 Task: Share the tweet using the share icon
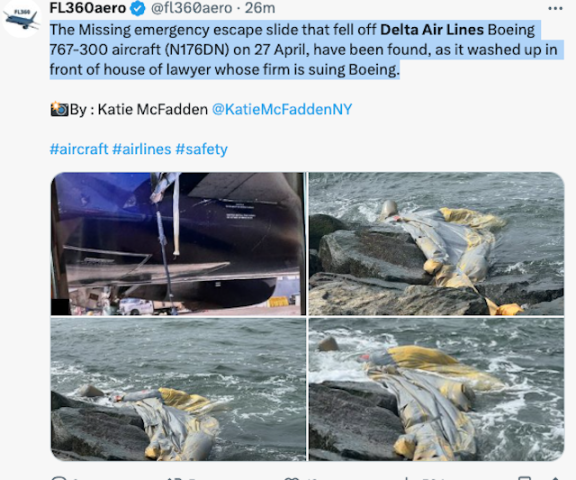pos(555,478)
